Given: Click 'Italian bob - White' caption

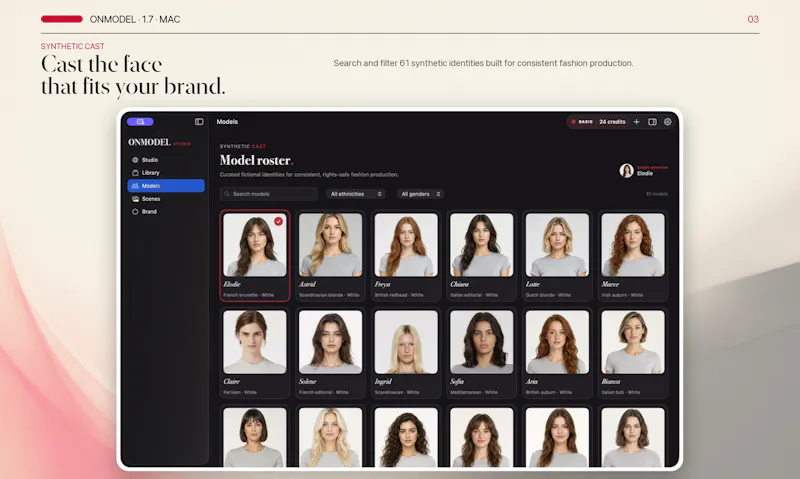Looking at the screenshot, I should pos(621,392).
